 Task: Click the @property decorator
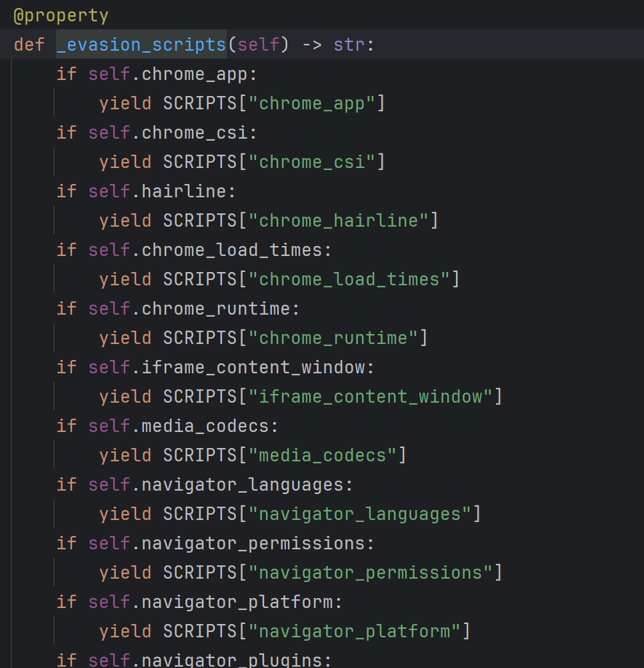tap(61, 16)
